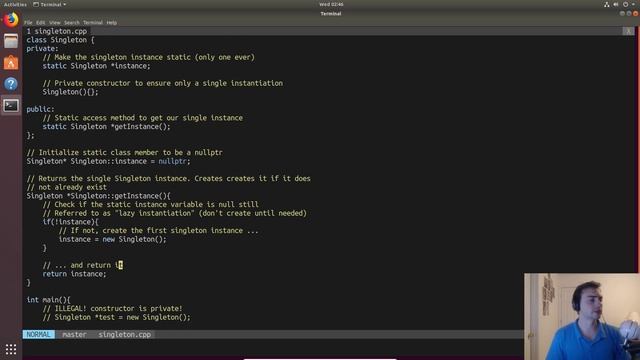This screenshot has width=640, height=360.
Task: Open the Terminal menu in menu bar
Action: tap(93, 22)
